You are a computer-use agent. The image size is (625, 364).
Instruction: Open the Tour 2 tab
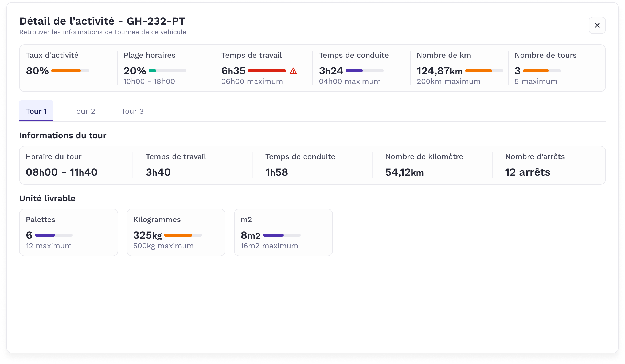coord(84,111)
